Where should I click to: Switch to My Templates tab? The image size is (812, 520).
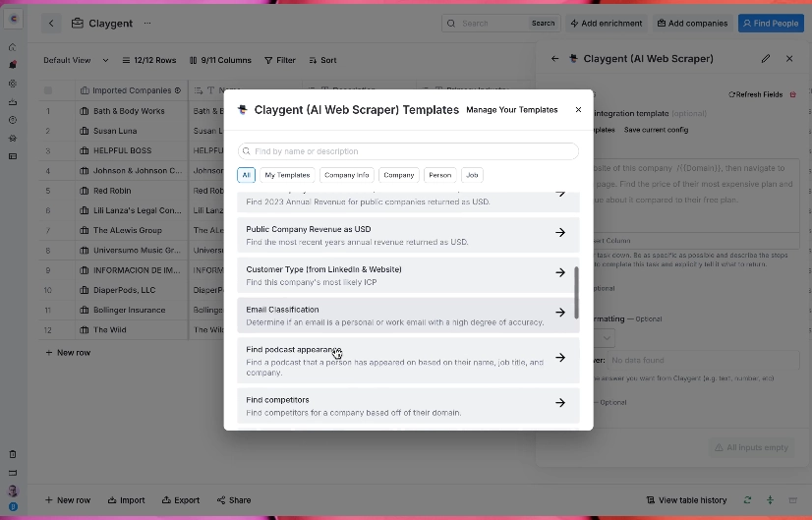pos(287,175)
